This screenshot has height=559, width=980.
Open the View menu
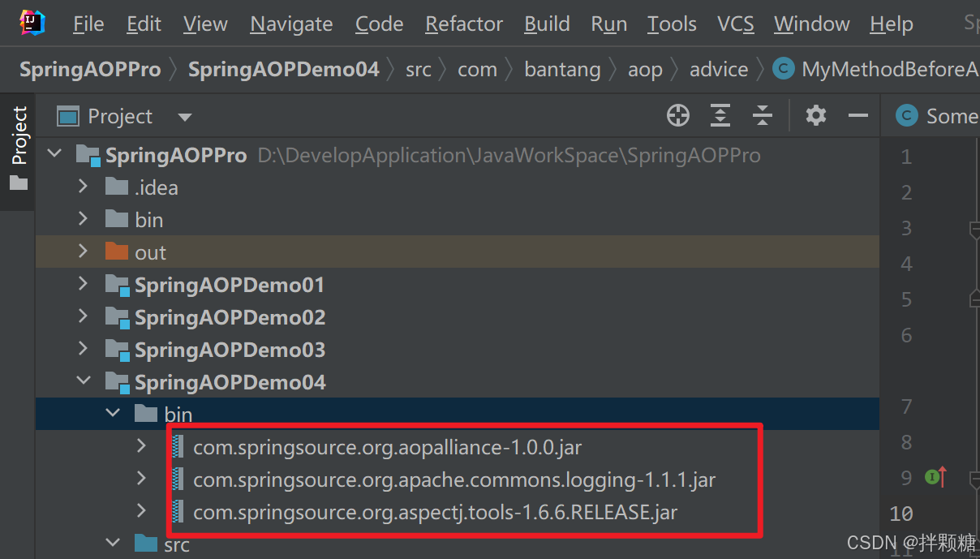[x=205, y=24]
